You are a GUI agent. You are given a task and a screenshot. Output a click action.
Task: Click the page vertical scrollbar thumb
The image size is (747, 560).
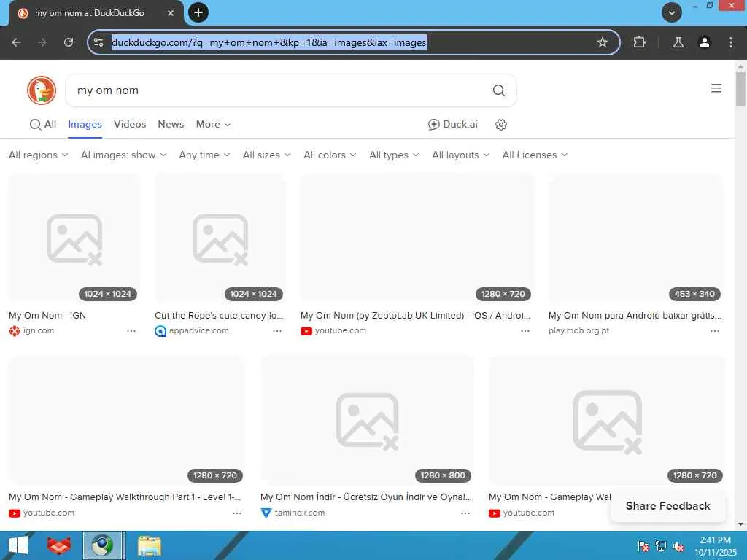click(x=740, y=89)
